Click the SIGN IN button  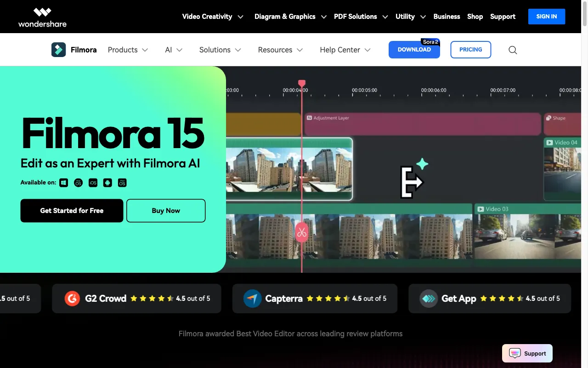pyautogui.click(x=547, y=17)
